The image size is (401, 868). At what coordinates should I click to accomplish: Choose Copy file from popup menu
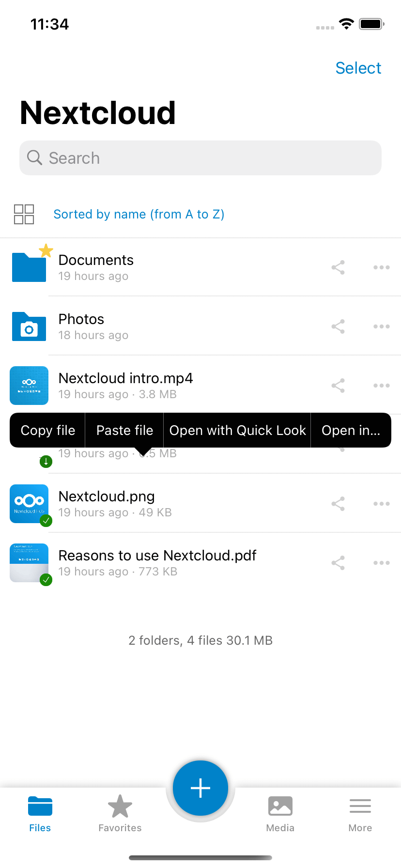[x=48, y=430]
